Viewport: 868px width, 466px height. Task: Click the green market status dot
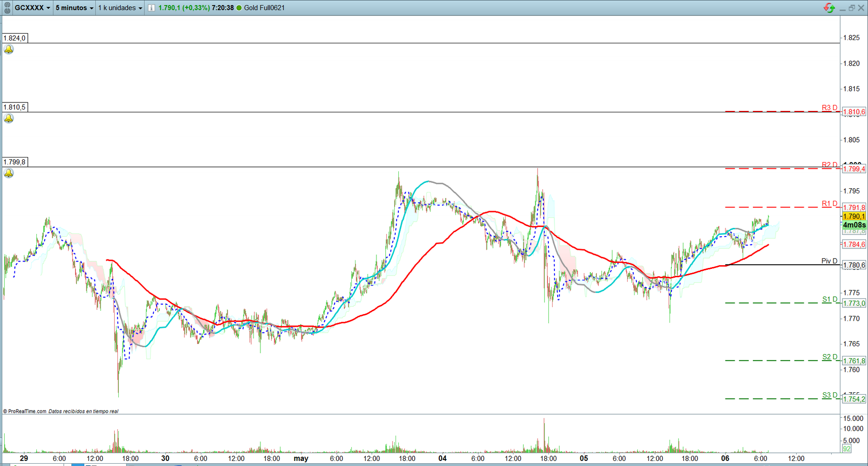click(239, 8)
